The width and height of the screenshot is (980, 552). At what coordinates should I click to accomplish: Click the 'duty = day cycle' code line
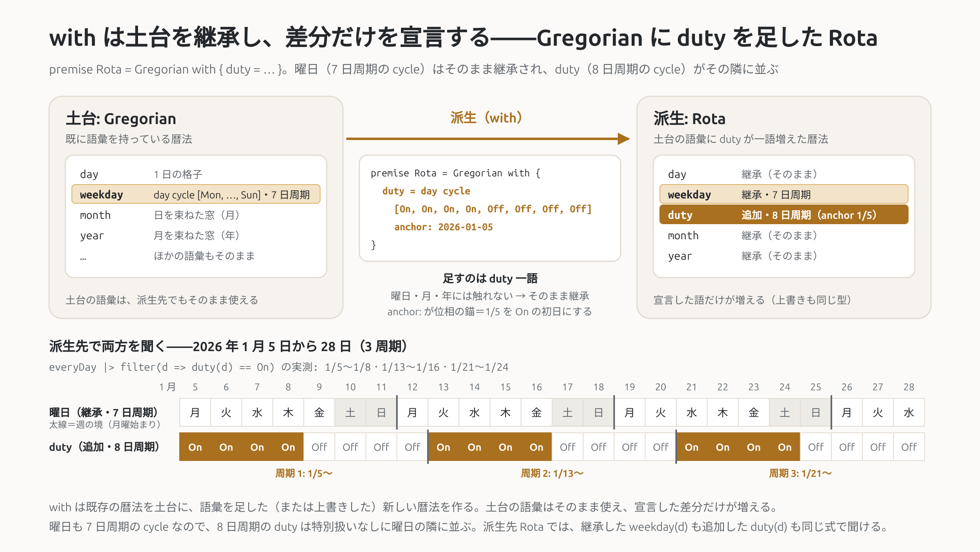(x=426, y=191)
